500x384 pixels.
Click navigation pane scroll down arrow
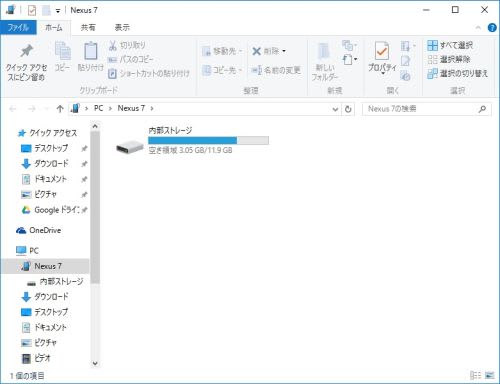point(95,363)
